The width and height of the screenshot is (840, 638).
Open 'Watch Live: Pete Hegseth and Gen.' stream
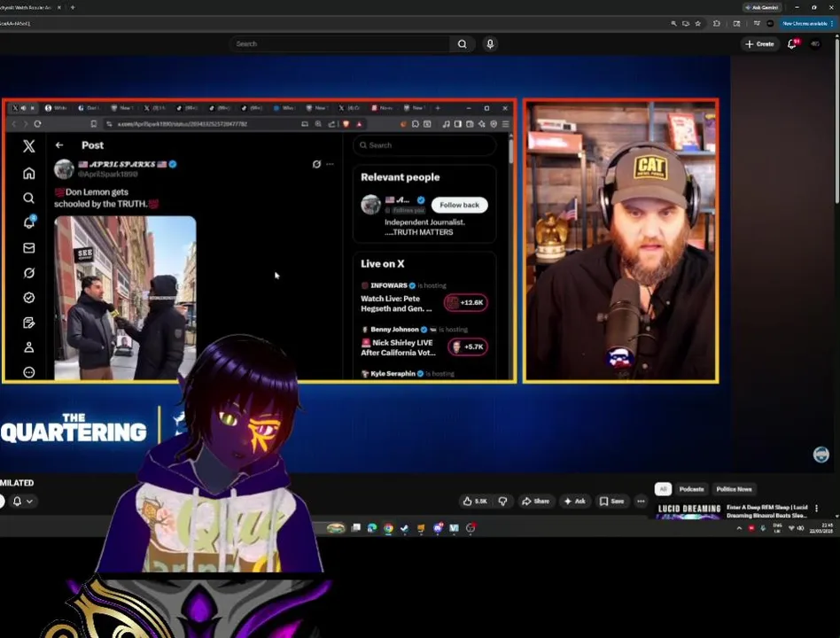(x=396, y=304)
